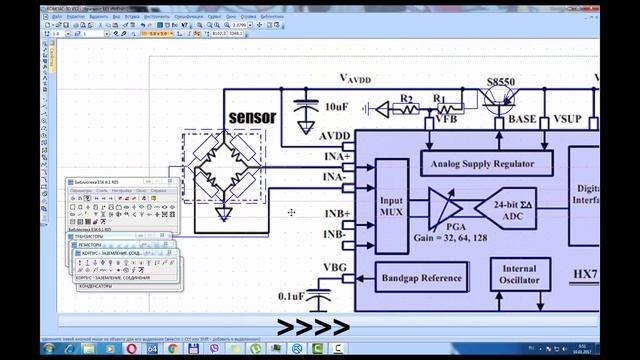Open the Библиотеки menu

(273, 17)
